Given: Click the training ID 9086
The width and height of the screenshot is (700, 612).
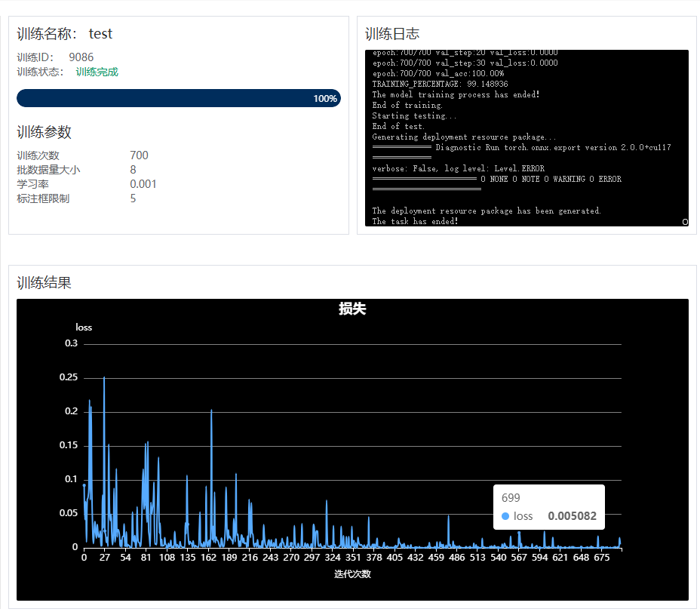Looking at the screenshot, I should (81, 57).
